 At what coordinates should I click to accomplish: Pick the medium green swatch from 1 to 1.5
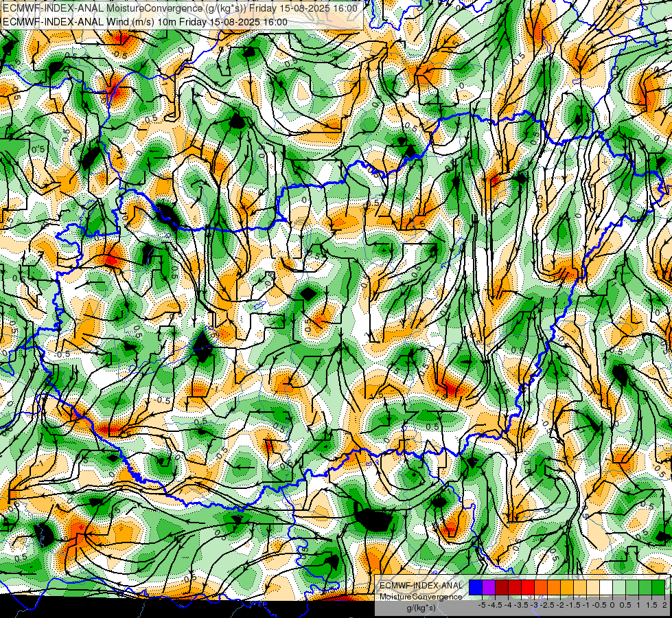pyautogui.click(x=645, y=587)
